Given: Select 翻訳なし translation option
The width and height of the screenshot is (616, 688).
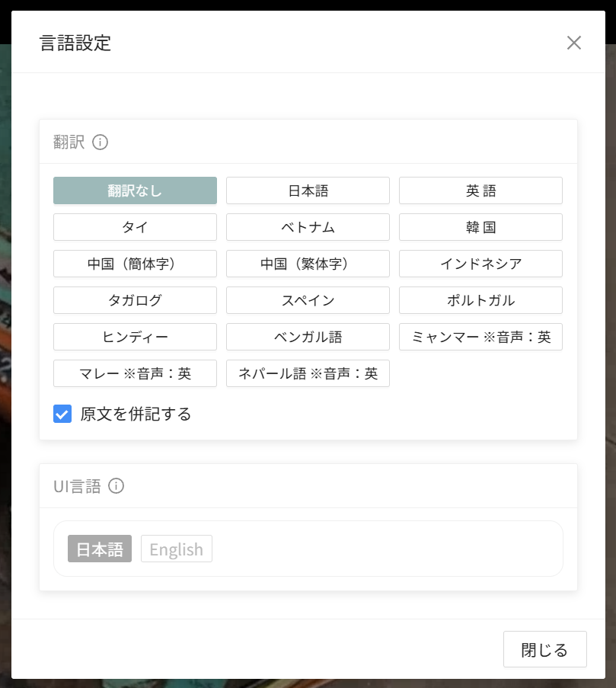Looking at the screenshot, I should 135,190.
